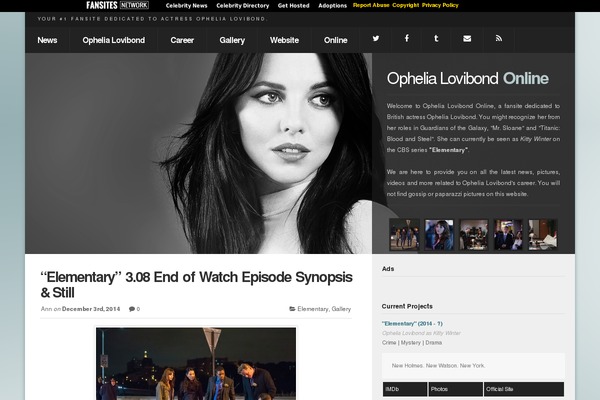Click the "Ophelia Lovibond as Kitty Winter" text
The width and height of the screenshot is (600, 400).
coord(421,333)
